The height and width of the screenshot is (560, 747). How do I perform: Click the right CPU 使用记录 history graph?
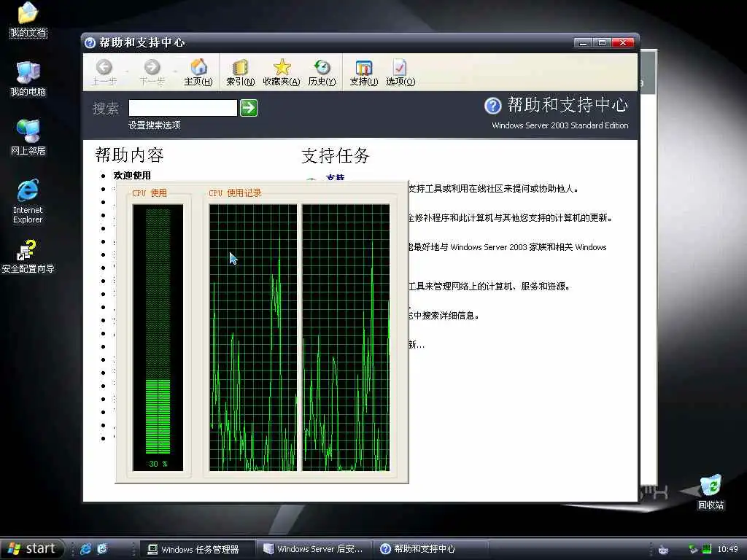pos(346,338)
